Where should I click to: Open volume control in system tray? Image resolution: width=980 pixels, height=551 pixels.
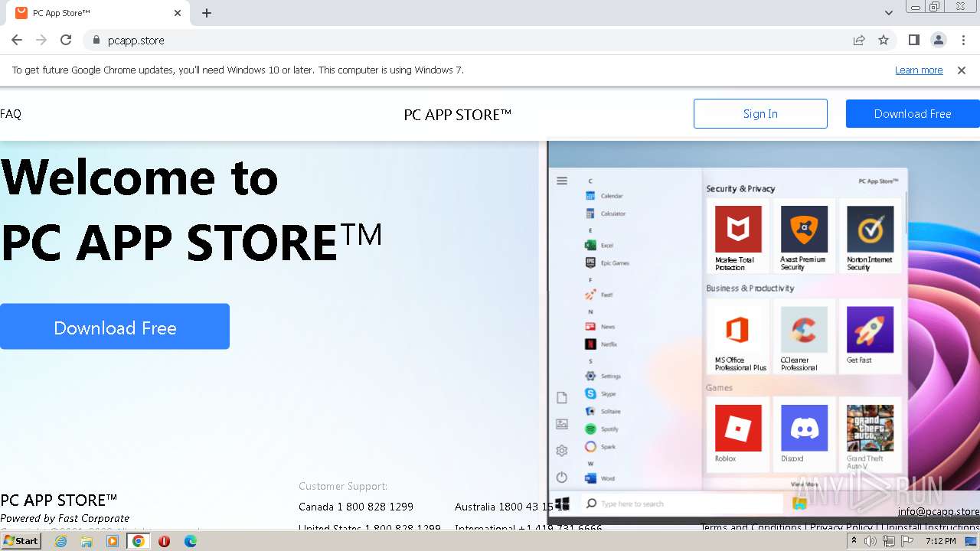871,541
